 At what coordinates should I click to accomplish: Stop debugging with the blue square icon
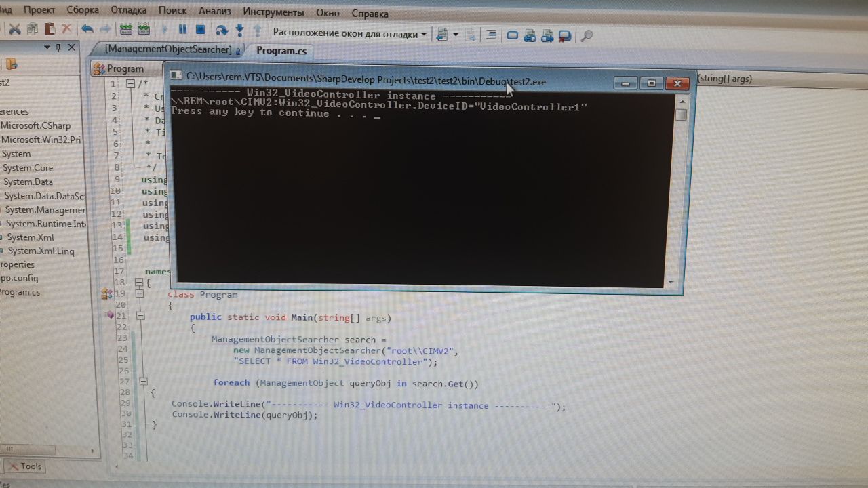200,30
